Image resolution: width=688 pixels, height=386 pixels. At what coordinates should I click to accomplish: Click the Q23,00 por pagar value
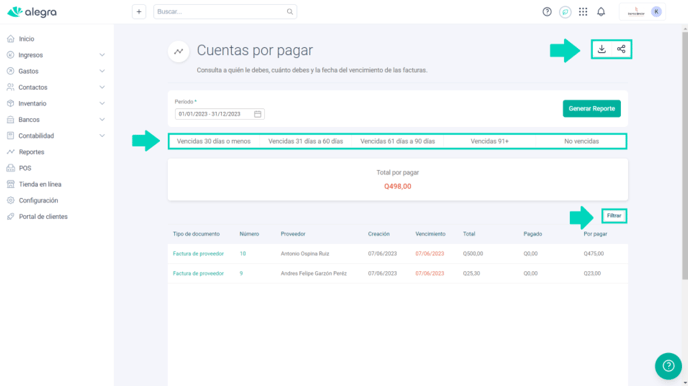coord(592,273)
